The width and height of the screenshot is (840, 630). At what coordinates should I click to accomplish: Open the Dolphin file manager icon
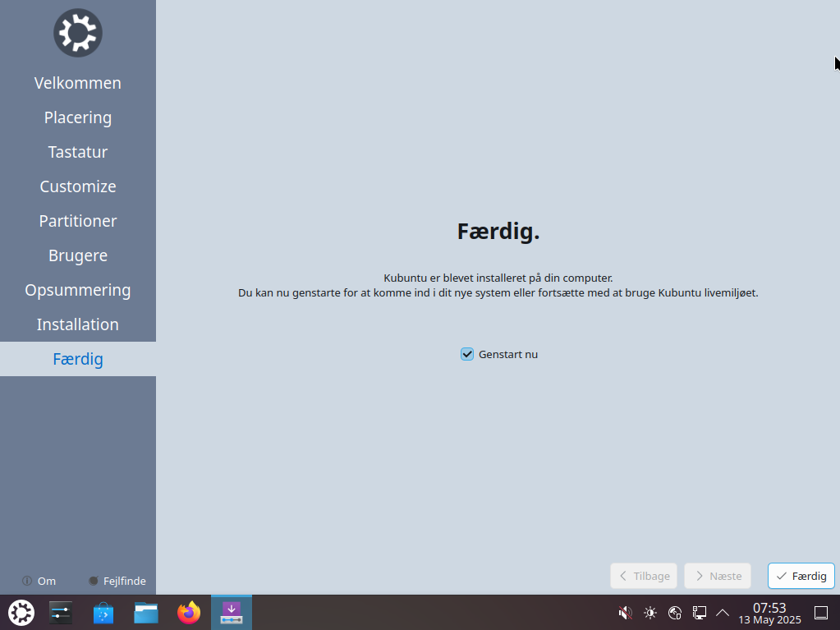pos(145,612)
